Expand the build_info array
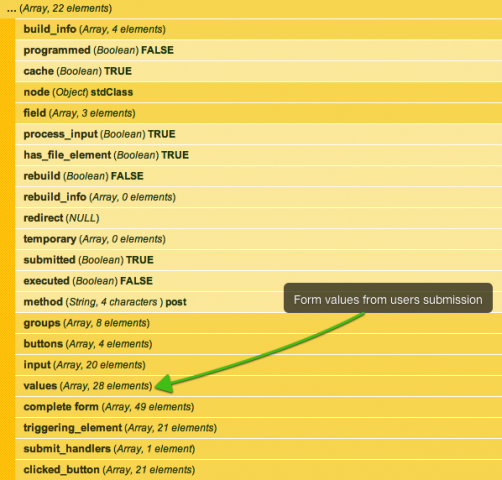The height and width of the screenshot is (480, 502). pyautogui.click(x=258, y=29)
